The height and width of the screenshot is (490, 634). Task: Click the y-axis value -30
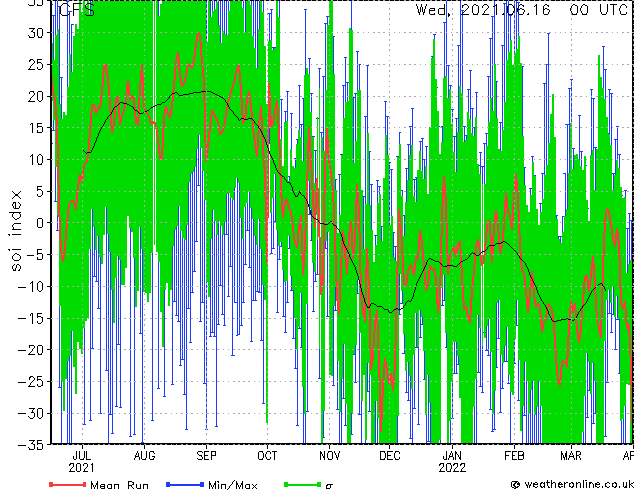pyautogui.click(x=31, y=413)
